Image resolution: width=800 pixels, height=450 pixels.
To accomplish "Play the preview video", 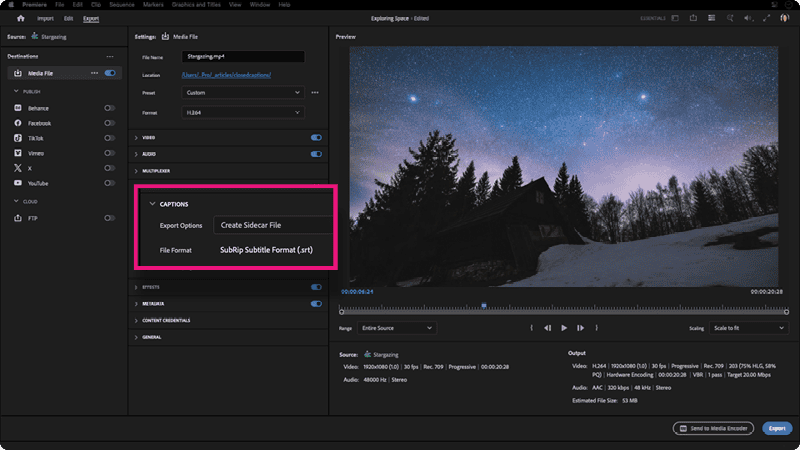I will [x=564, y=328].
